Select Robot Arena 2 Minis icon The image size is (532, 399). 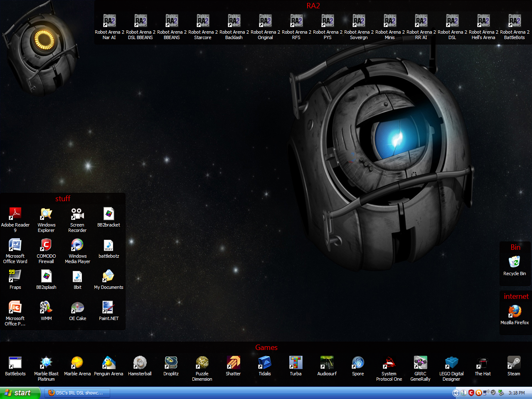[x=390, y=27]
